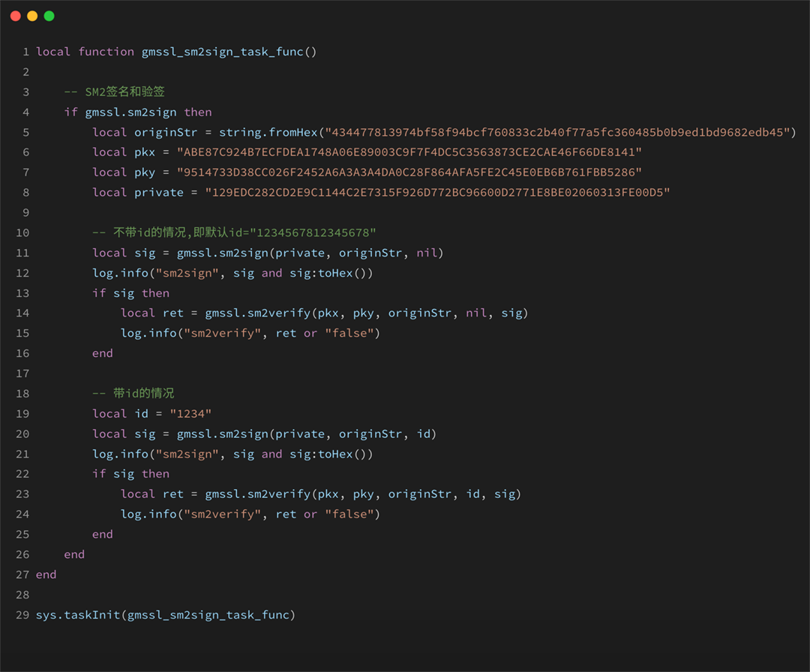810x672 pixels.
Task: Click 'sys.taskInit' on line 29
Action: [x=77, y=615]
